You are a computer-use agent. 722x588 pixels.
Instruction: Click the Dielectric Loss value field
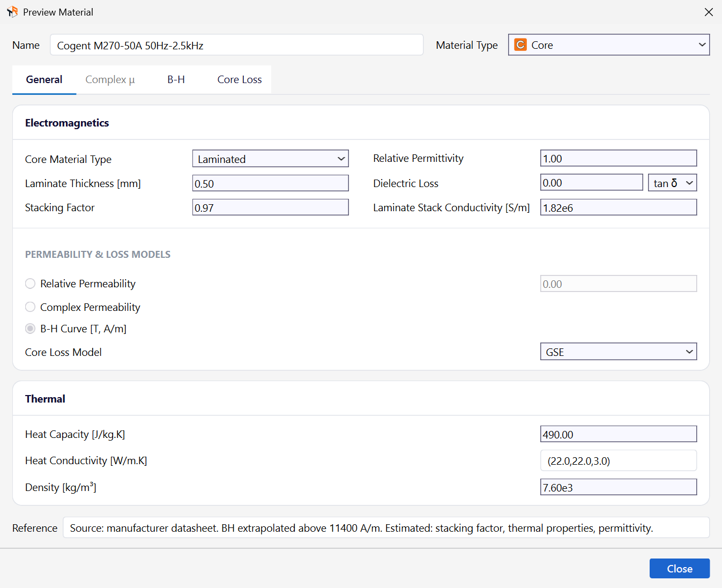(x=592, y=183)
